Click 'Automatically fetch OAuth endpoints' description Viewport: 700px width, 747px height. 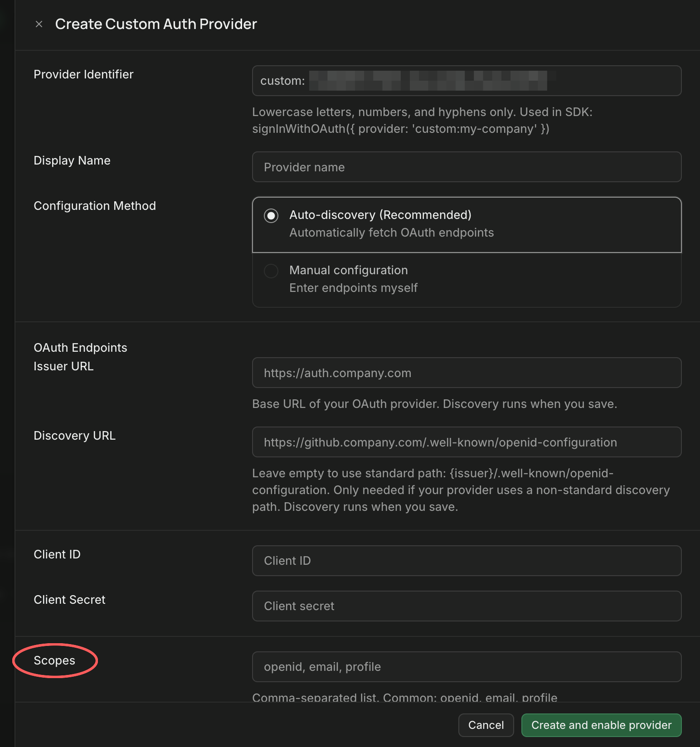pyautogui.click(x=392, y=233)
